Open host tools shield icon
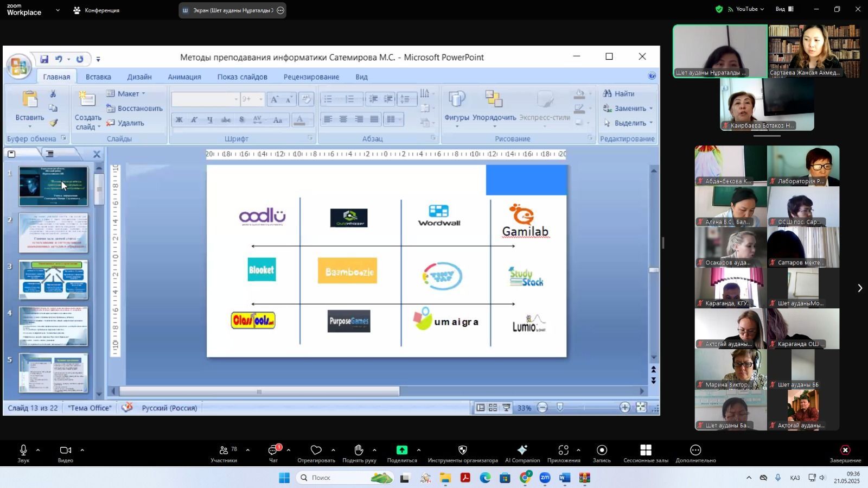Image resolution: width=868 pixels, height=488 pixels. (462, 450)
